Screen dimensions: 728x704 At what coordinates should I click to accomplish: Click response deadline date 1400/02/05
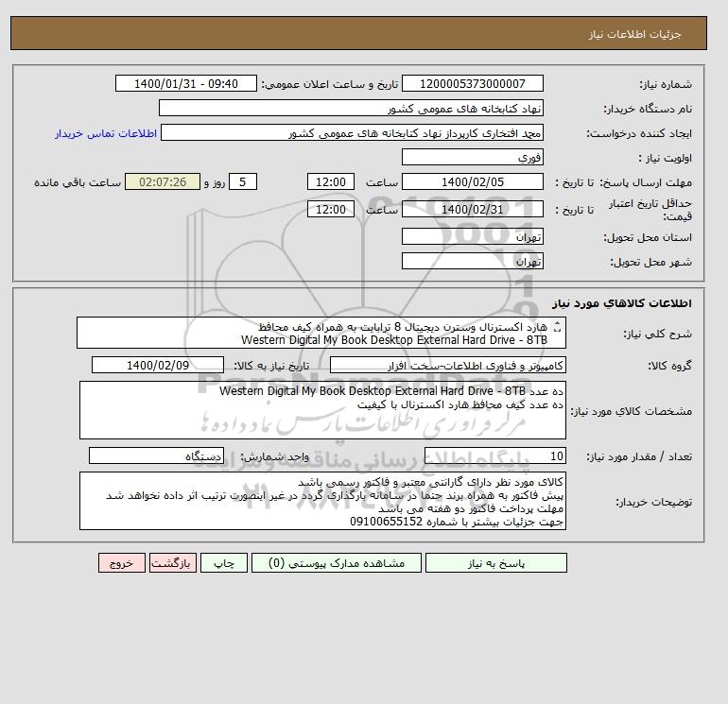point(472,182)
